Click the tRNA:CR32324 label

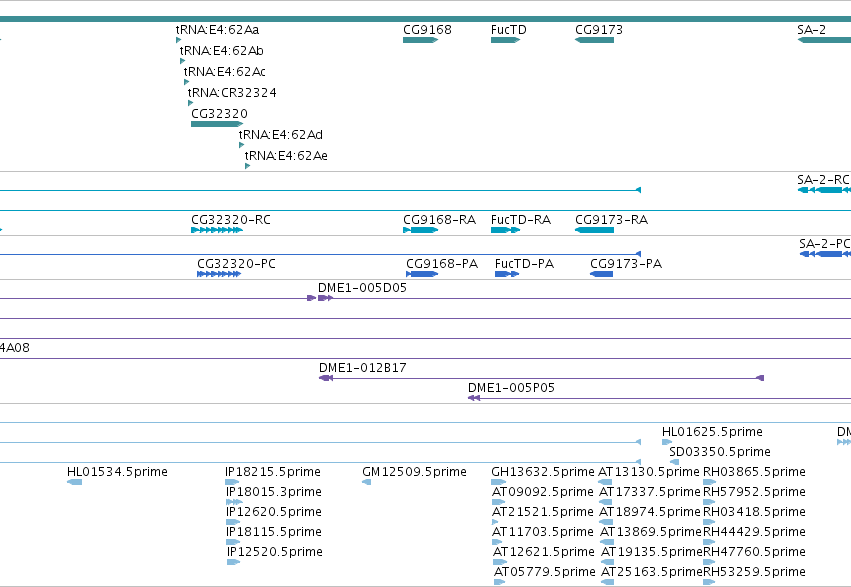(232, 93)
